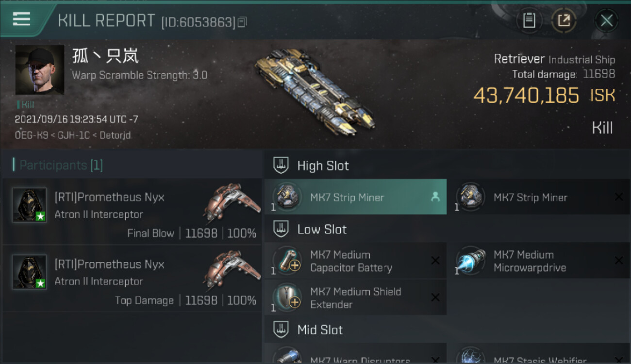Image resolution: width=631 pixels, height=364 pixels.
Task: Open the Final Blow Prometheus Nyx portrait
Action: click(29, 205)
